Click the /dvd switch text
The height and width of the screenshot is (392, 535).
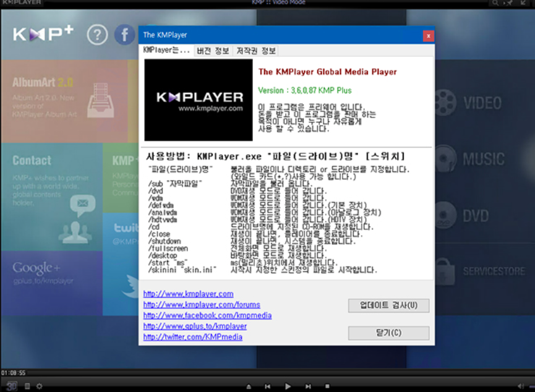point(156,191)
